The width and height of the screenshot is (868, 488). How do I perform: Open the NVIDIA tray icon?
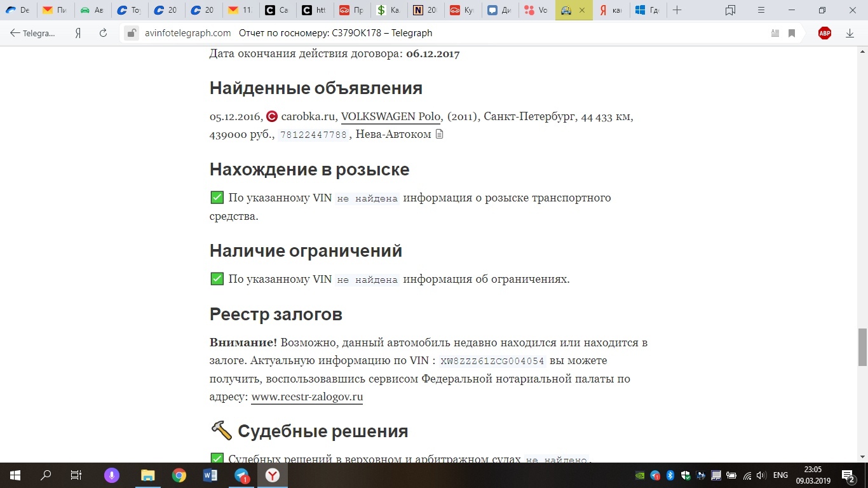coord(640,475)
